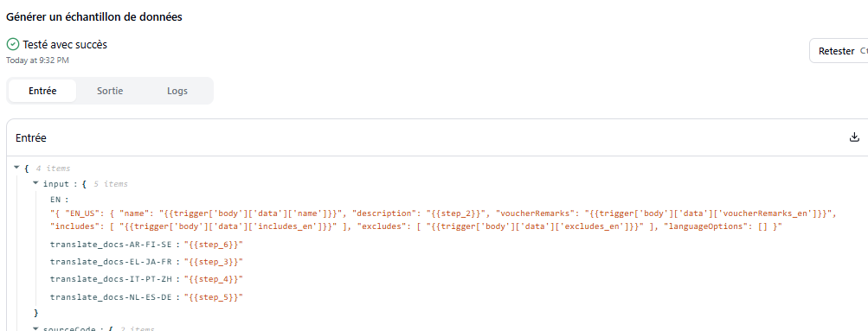Switch to the Sortie tab
Viewport: 868px width, 331px height.
tap(110, 92)
